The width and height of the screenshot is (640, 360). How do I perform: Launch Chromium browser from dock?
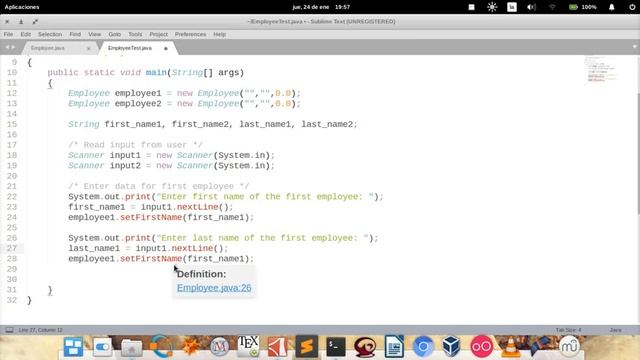tap(423, 347)
